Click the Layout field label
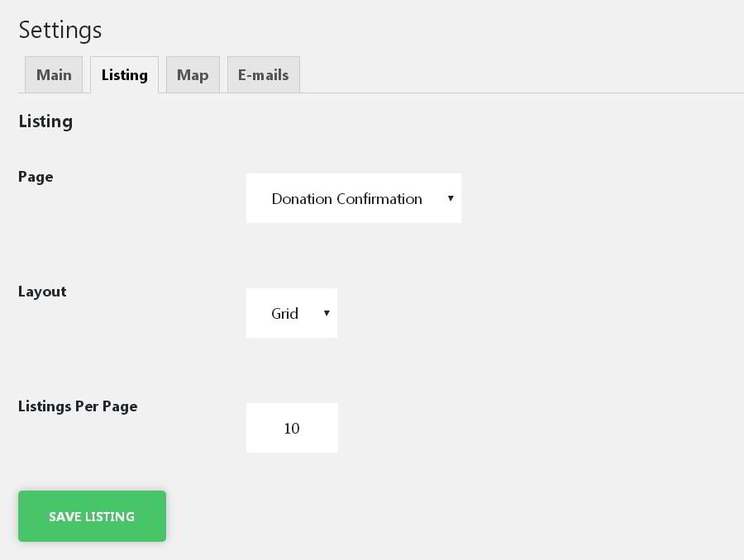This screenshot has height=560, width=744. [42, 292]
